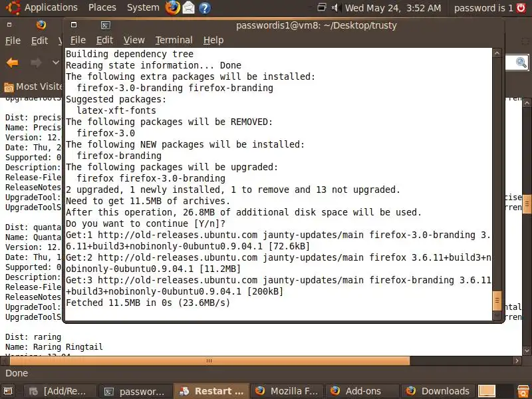
Task: Click the window-list icon beside the volume
Action: pyautogui.click(x=322, y=7)
